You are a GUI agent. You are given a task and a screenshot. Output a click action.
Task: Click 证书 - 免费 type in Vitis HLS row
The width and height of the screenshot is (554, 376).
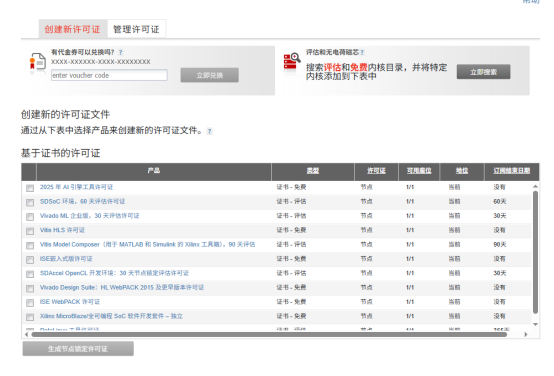coord(291,230)
